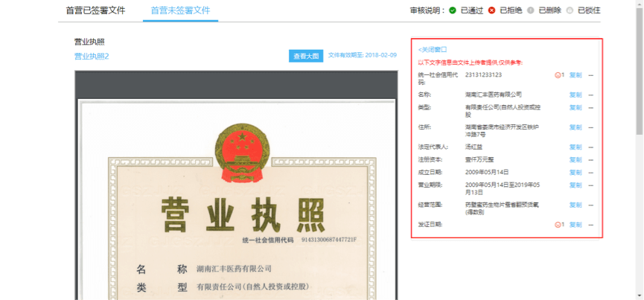Click the dash icon in the 发证日期 row
644x300 pixels.
point(591,225)
